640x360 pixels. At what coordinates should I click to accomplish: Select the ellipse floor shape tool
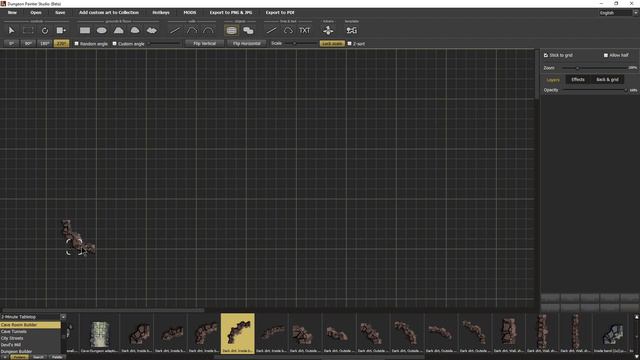[102, 30]
